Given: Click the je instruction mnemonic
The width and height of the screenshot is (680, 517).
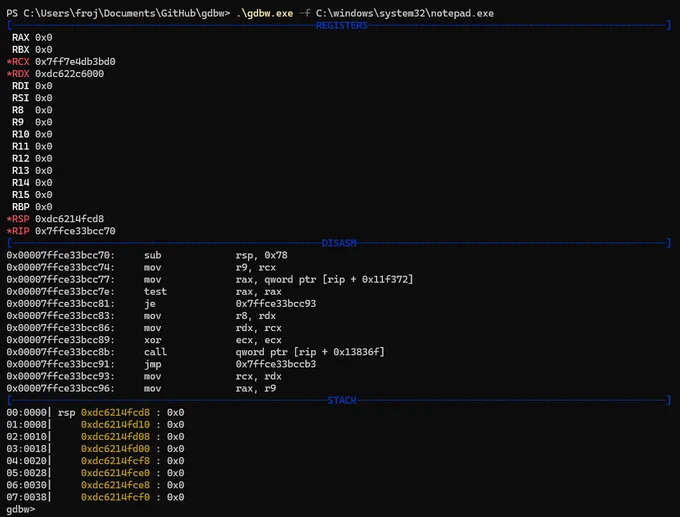Looking at the screenshot, I should (x=150, y=304).
